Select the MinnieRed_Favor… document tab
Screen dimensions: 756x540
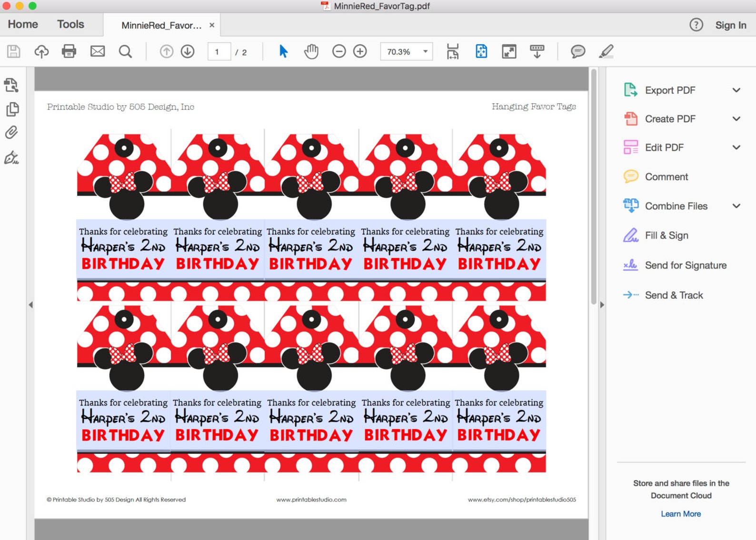[x=161, y=25]
